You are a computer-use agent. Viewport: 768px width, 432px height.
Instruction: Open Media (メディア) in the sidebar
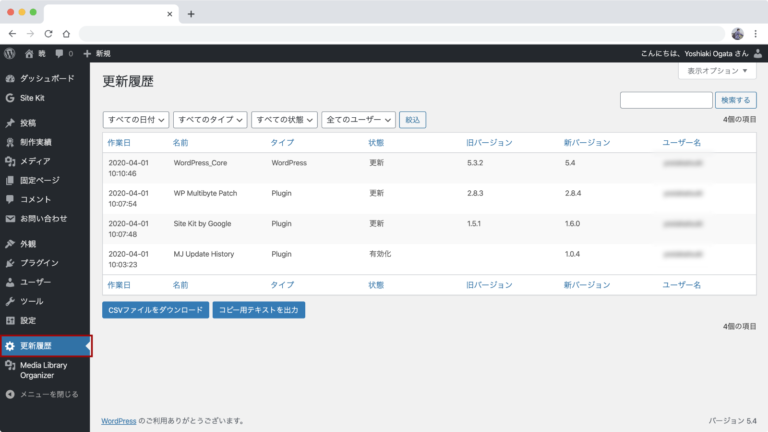click(35, 161)
